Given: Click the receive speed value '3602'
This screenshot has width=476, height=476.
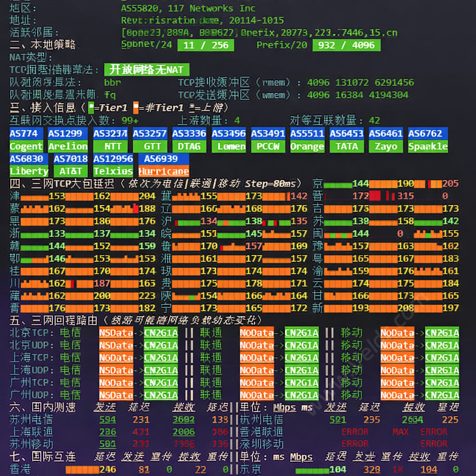Looking at the screenshot, I should click(184, 420).
